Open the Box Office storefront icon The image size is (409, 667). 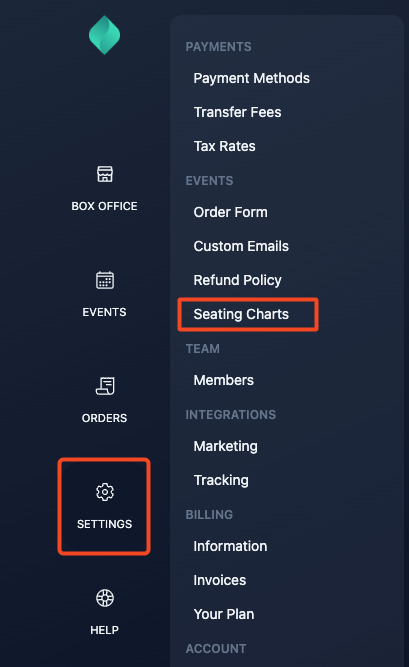[x=105, y=174]
